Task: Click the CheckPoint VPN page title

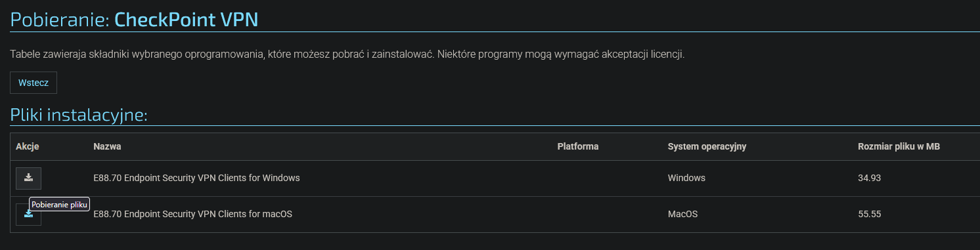Action: (x=186, y=19)
